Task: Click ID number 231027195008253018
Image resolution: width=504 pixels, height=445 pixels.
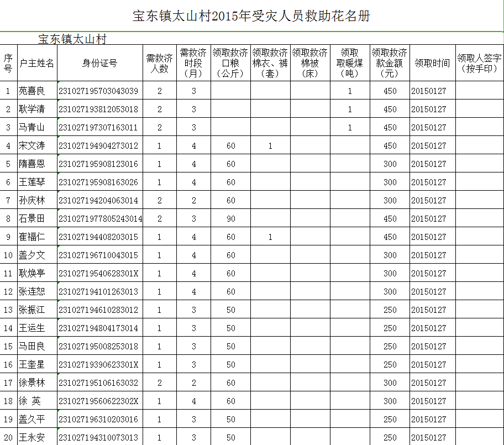Action: tap(98, 347)
